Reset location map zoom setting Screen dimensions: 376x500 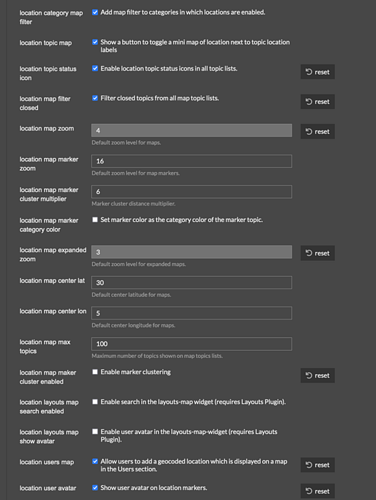click(318, 132)
